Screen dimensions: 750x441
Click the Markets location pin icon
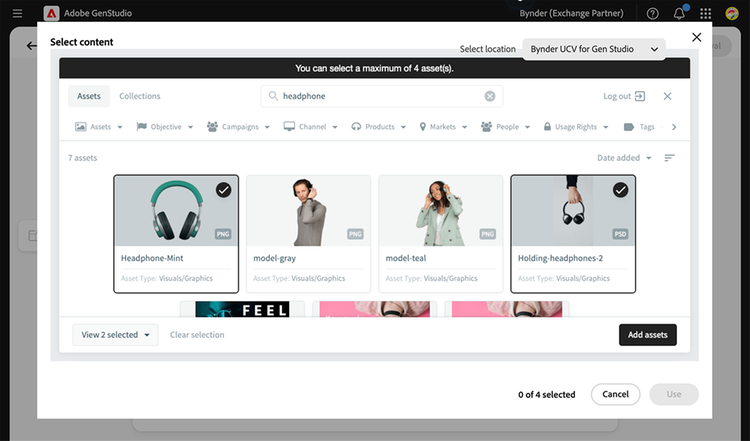click(x=422, y=126)
